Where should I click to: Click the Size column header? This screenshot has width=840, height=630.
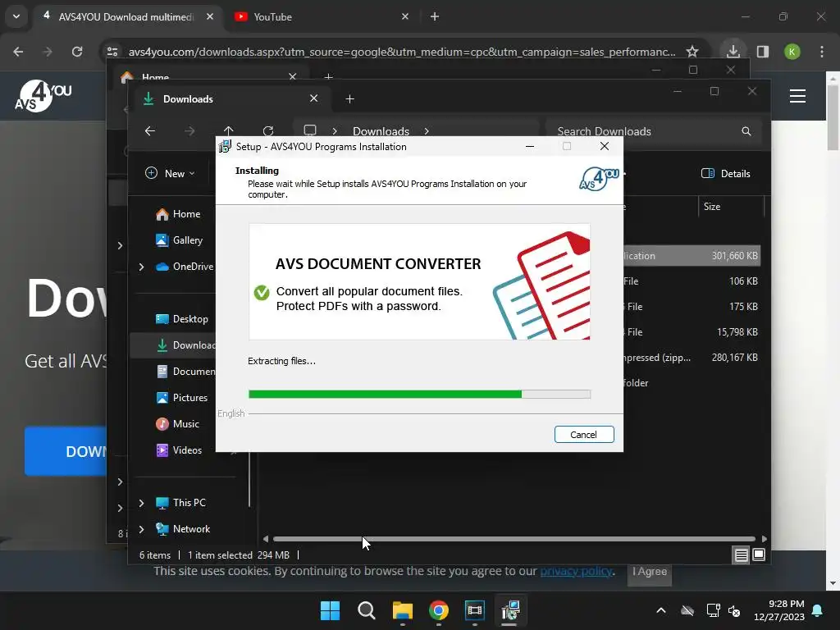click(731, 207)
